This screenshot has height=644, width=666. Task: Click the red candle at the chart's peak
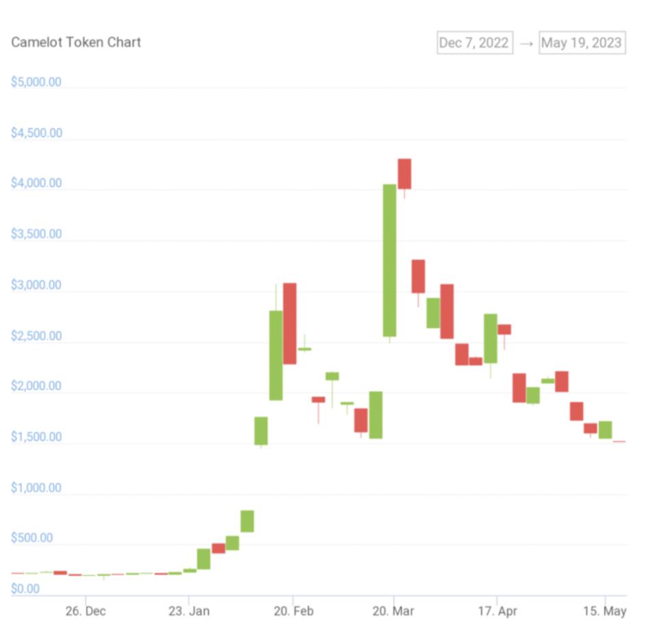tap(404, 173)
